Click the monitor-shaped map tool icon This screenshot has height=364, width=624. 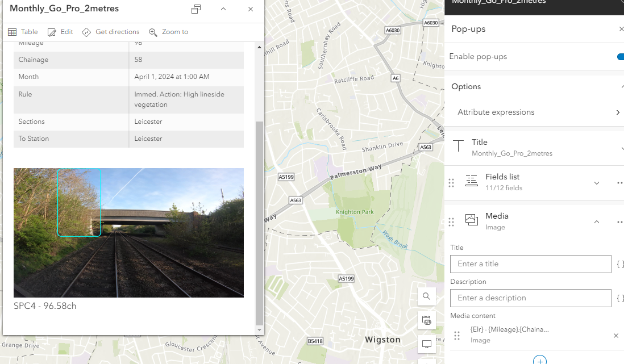426,344
